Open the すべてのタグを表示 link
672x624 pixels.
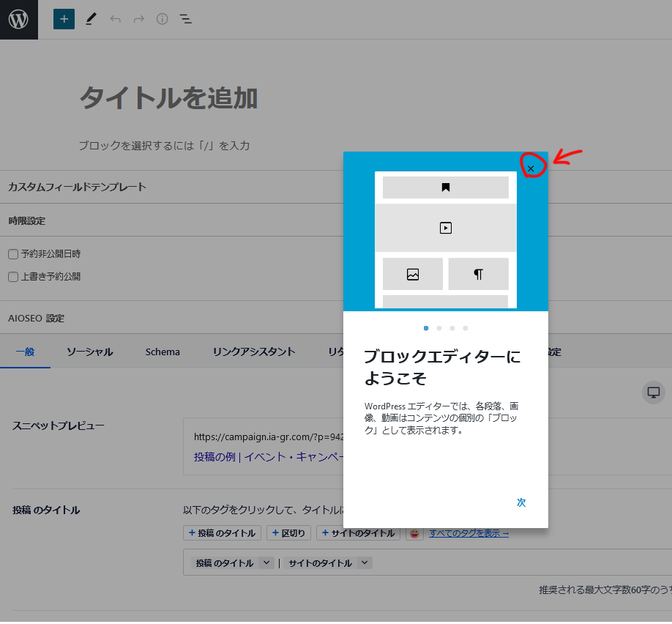click(x=468, y=533)
